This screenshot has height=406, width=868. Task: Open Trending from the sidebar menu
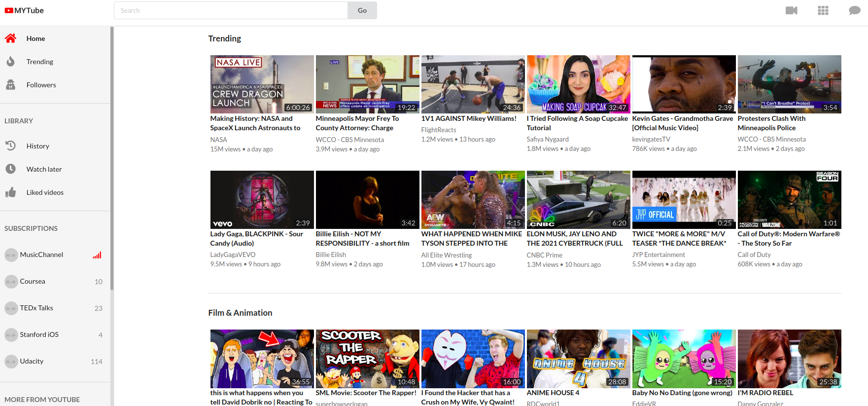(x=55, y=62)
